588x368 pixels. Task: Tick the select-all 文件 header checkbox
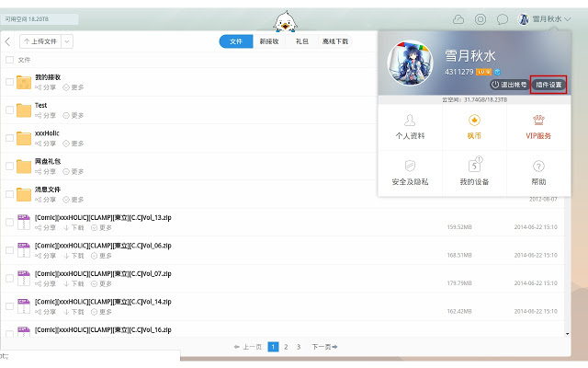click(x=9, y=60)
